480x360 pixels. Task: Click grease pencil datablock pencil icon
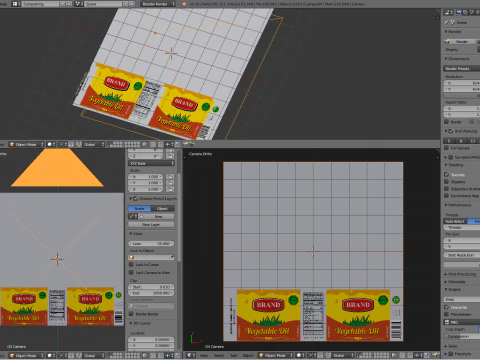click(132, 216)
